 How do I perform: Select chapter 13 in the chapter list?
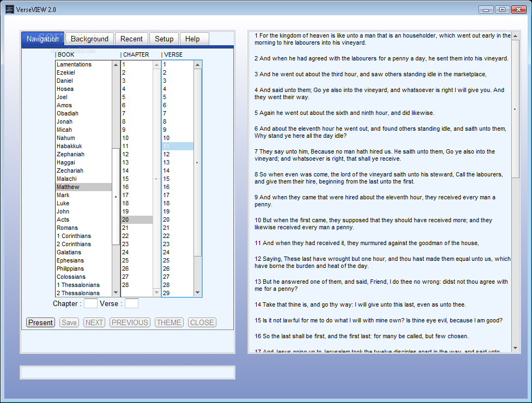(137, 162)
